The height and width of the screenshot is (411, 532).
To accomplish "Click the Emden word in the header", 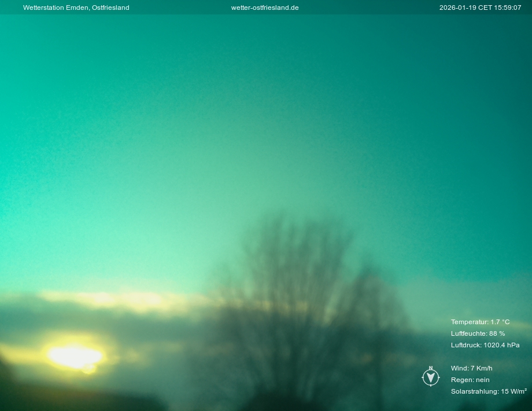I will click(x=77, y=8).
